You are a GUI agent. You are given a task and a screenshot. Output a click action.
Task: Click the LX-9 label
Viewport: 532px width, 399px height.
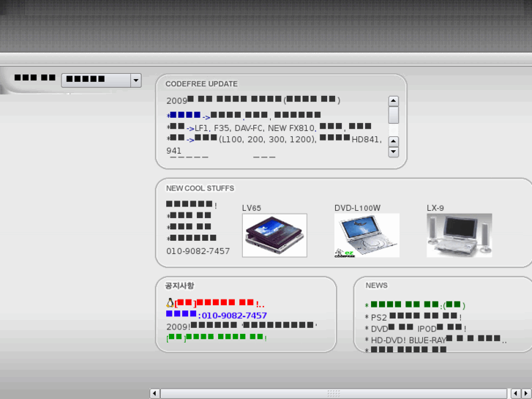[435, 208]
